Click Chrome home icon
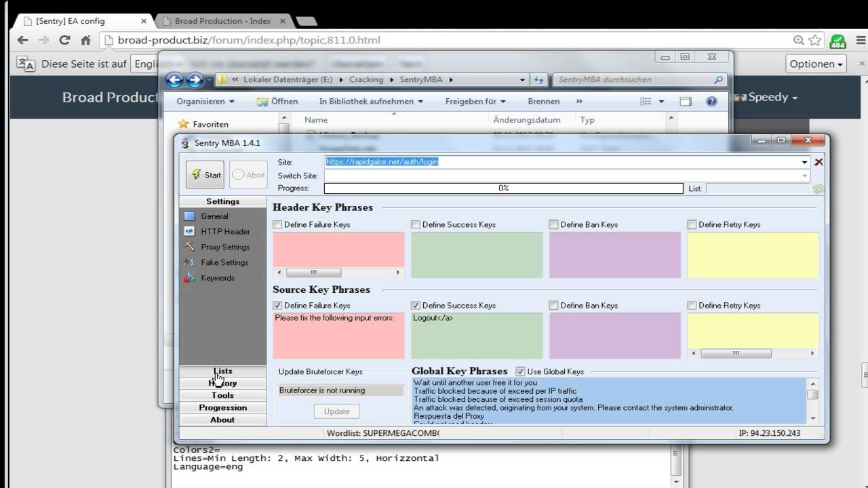This screenshot has width=868, height=488. 85,40
